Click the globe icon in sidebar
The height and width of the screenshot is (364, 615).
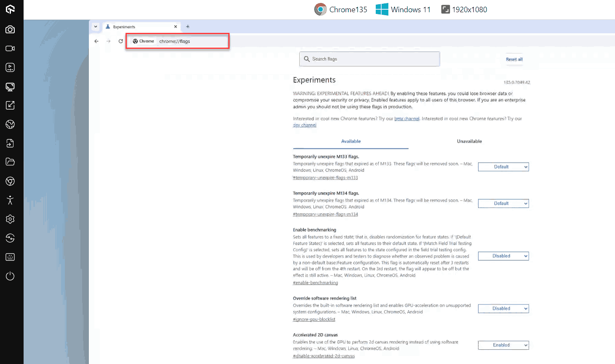coord(10,124)
